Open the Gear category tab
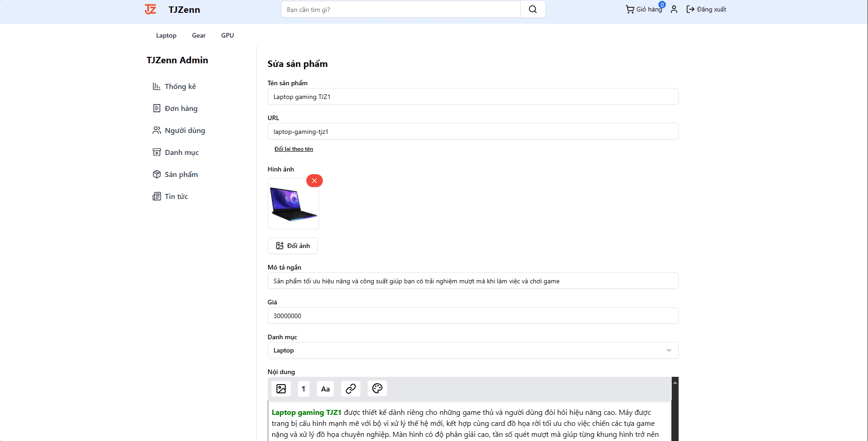The height and width of the screenshot is (441, 868). click(199, 35)
